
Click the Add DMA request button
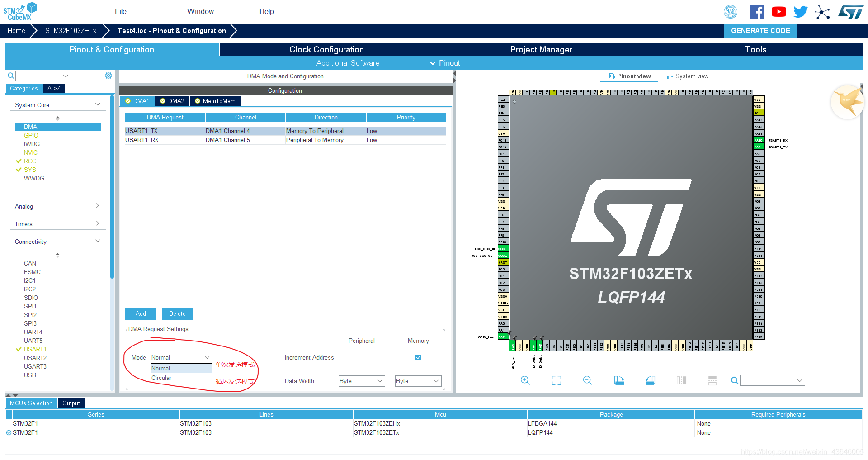pyautogui.click(x=141, y=313)
